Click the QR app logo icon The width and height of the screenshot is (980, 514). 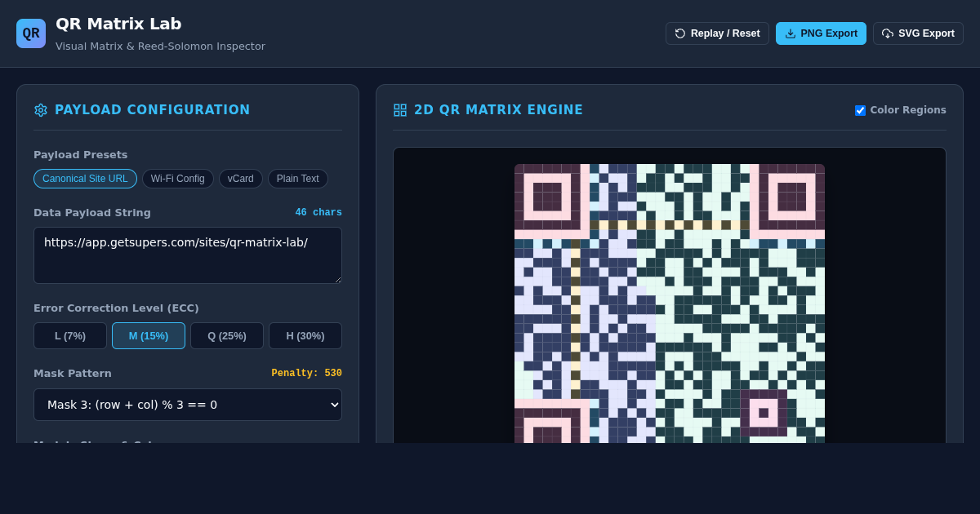(x=31, y=33)
